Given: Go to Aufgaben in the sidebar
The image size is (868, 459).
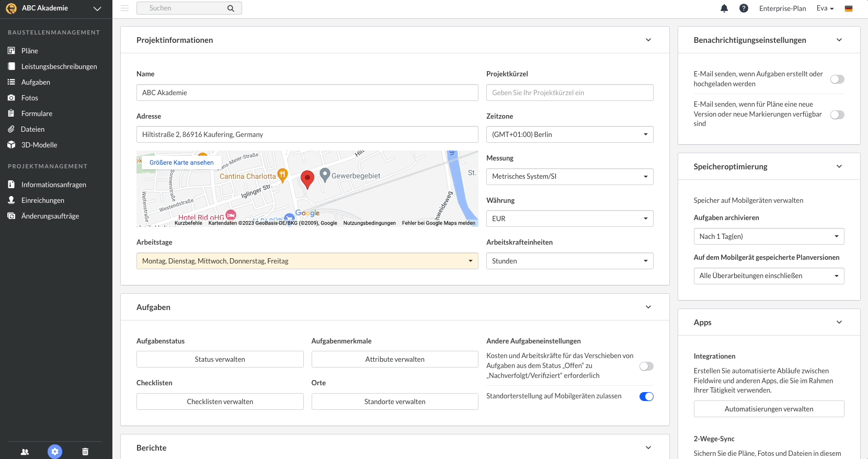Looking at the screenshot, I should pyautogui.click(x=36, y=82).
